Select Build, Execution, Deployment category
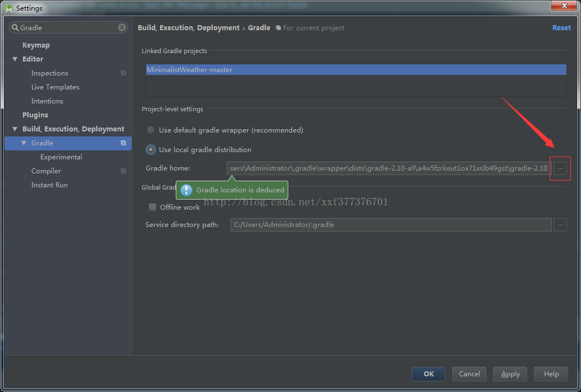The height and width of the screenshot is (392, 581). tap(73, 129)
